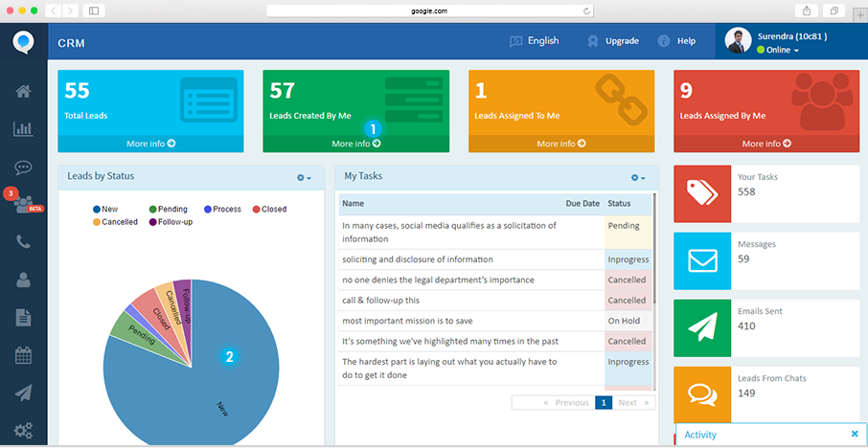This screenshot has width=868, height=448.
Task: Click the Next pagination button
Action: coord(633,403)
